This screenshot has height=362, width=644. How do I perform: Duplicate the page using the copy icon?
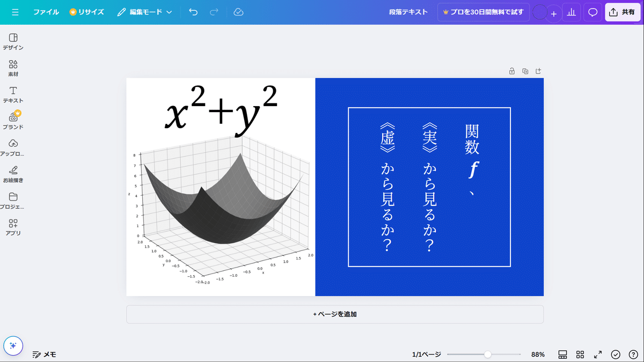[525, 70]
